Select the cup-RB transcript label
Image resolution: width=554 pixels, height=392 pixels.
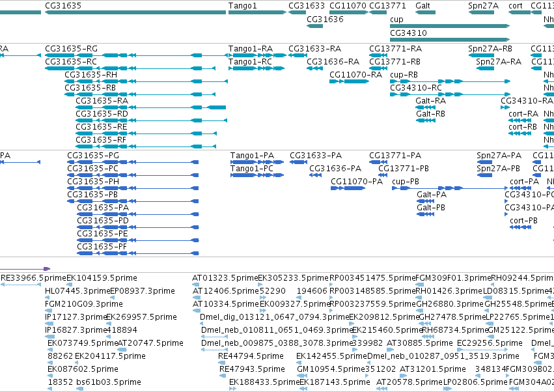(x=404, y=75)
